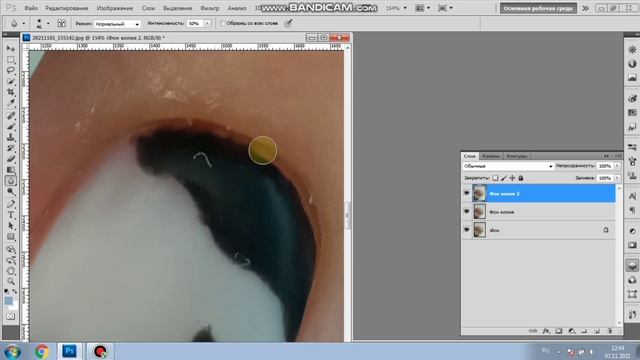The image size is (640, 360).
Task: Toggle lock image pixels
Action: (x=504, y=178)
